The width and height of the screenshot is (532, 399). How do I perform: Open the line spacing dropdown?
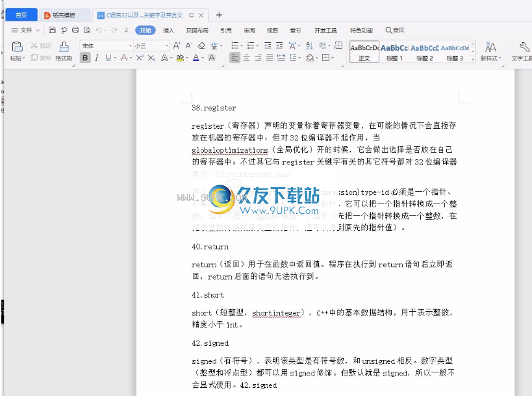tap(300, 58)
